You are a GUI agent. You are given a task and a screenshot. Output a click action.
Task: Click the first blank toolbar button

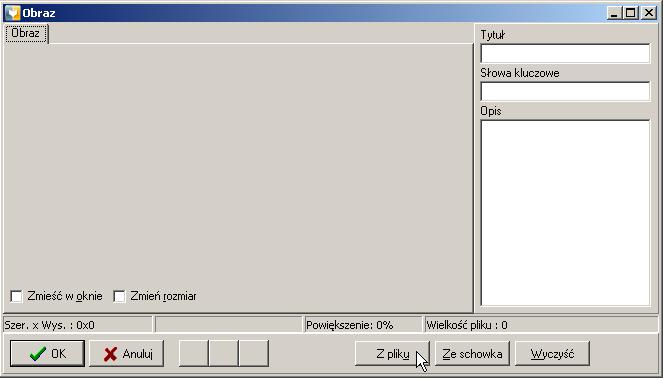point(194,353)
